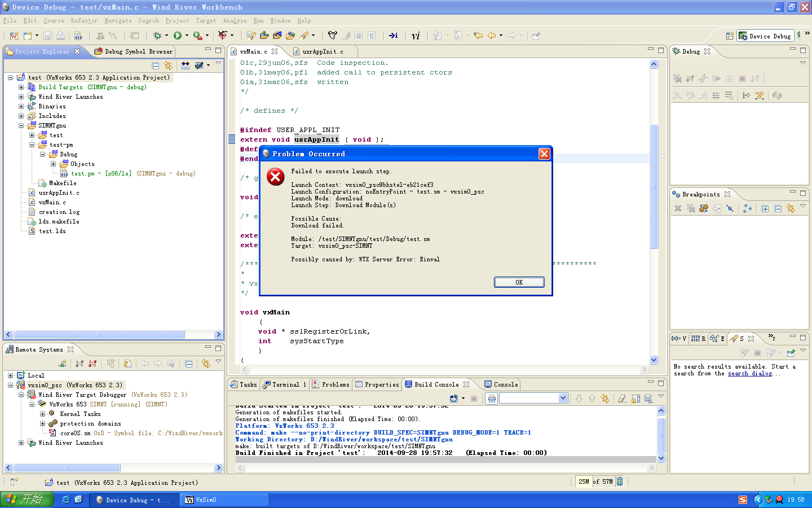Open the search dialog link

tap(749, 374)
